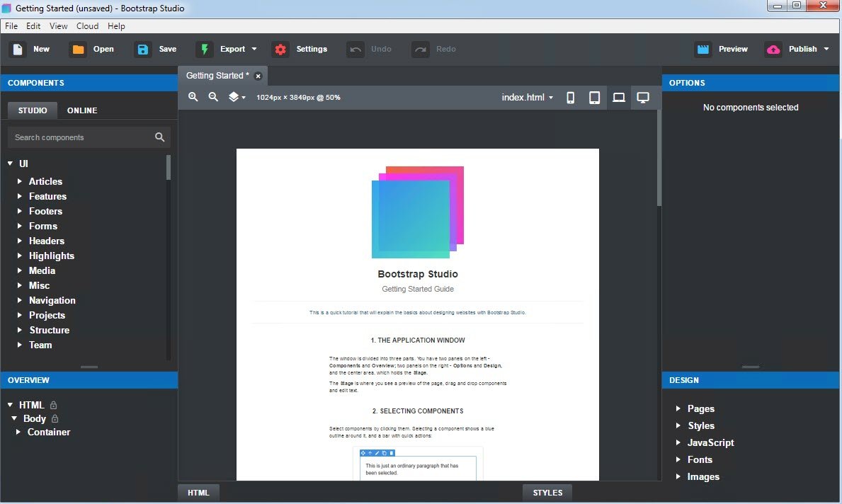Collapse the HTML node in Overview
842x504 pixels.
point(10,405)
